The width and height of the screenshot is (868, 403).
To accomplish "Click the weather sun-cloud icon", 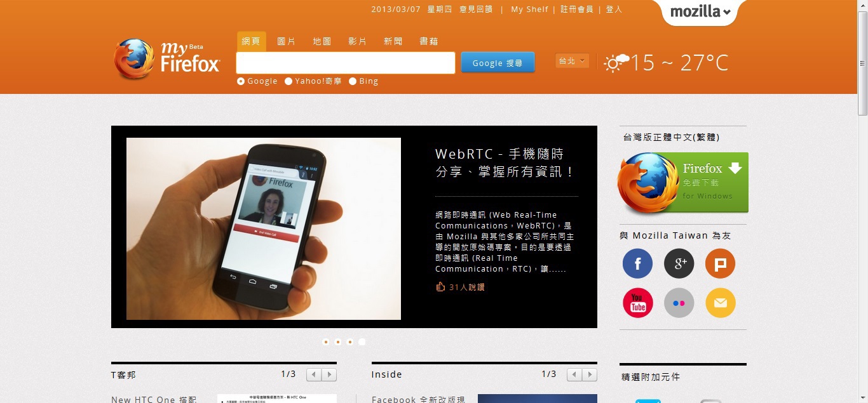I will [616, 63].
